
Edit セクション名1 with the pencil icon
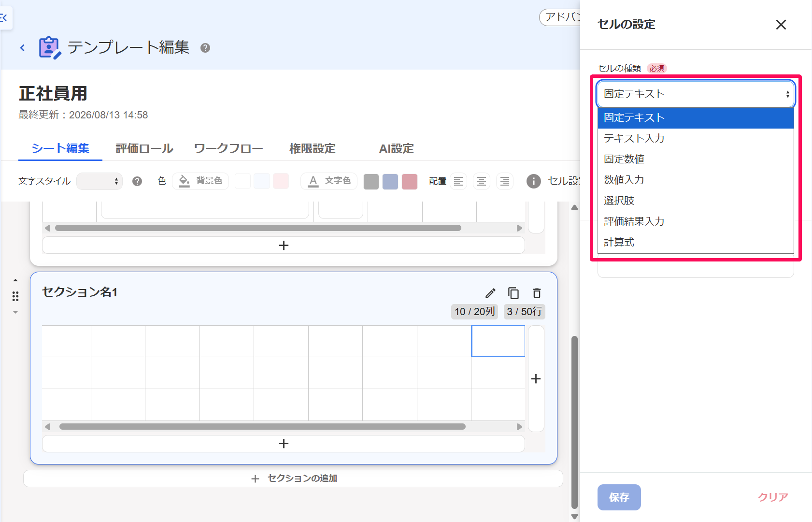coord(490,293)
